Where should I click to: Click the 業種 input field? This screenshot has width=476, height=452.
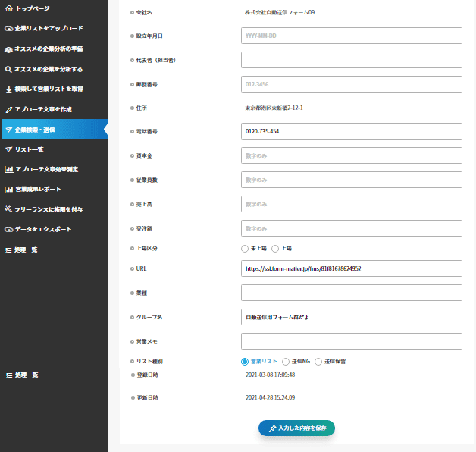pyautogui.click(x=352, y=293)
